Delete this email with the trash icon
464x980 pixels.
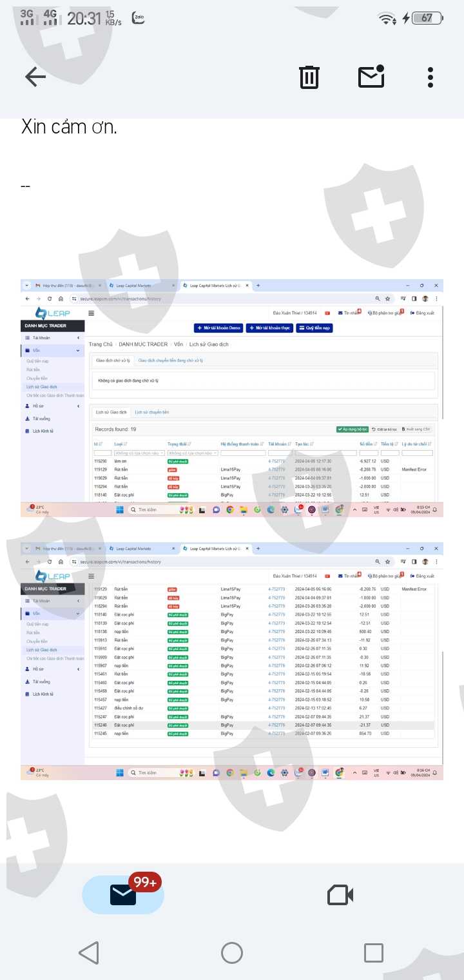pyautogui.click(x=309, y=77)
